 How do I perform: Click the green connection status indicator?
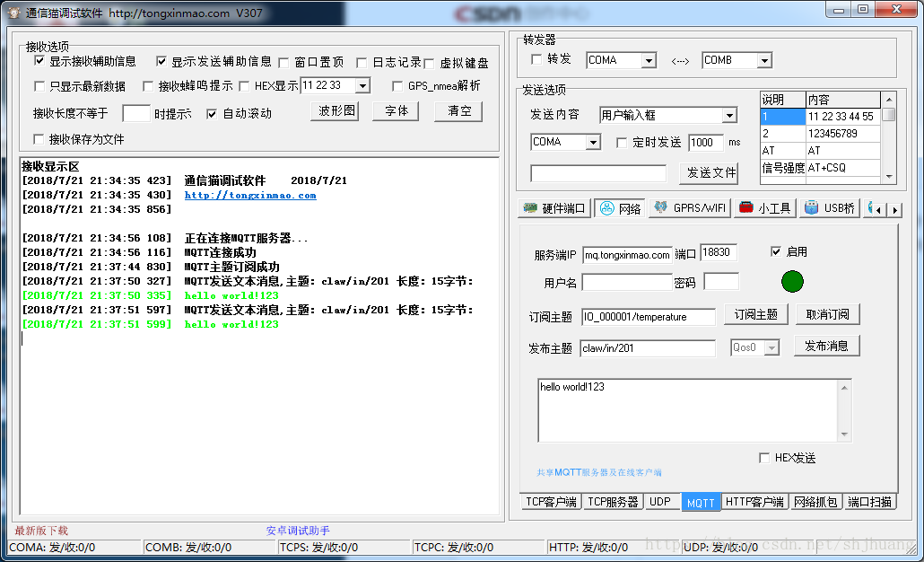[792, 281]
